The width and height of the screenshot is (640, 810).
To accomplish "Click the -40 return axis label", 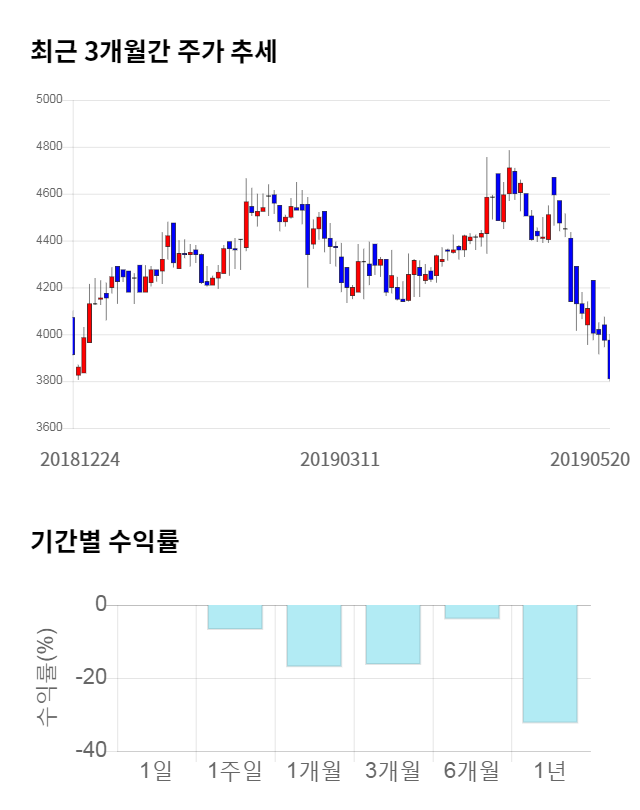I will [x=94, y=751].
